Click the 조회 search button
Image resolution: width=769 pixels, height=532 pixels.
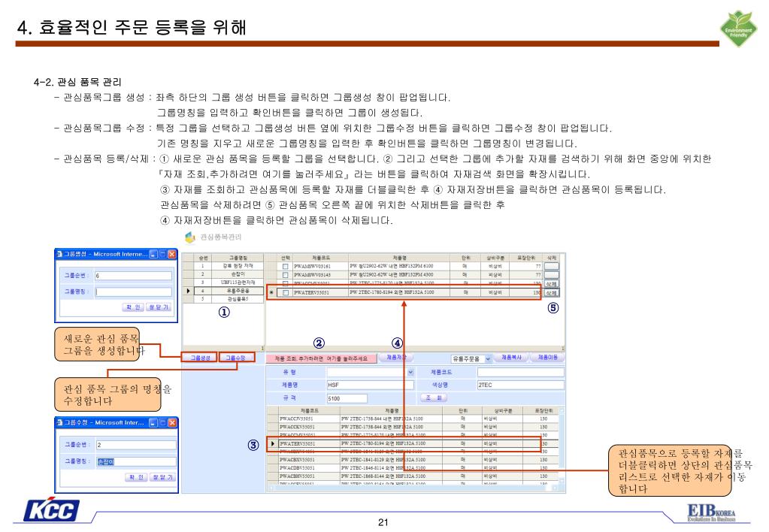[x=434, y=397]
